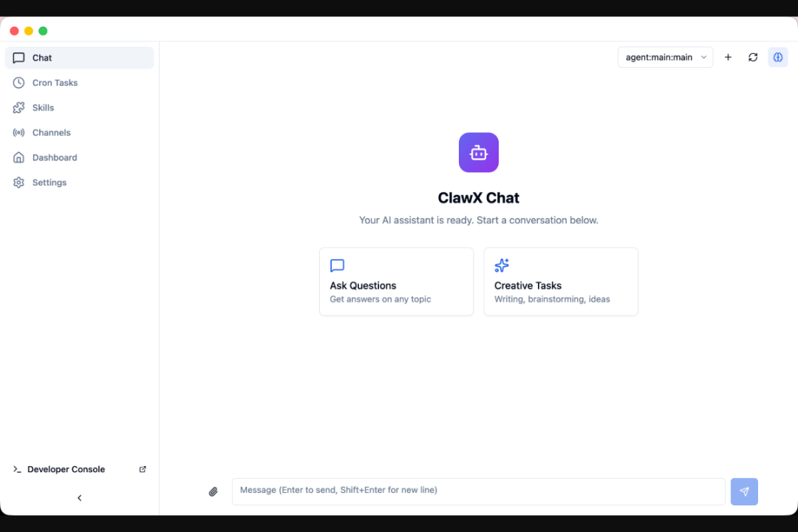Open the Channels section
The height and width of the screenshot is (532, 798).
point(79,132)
